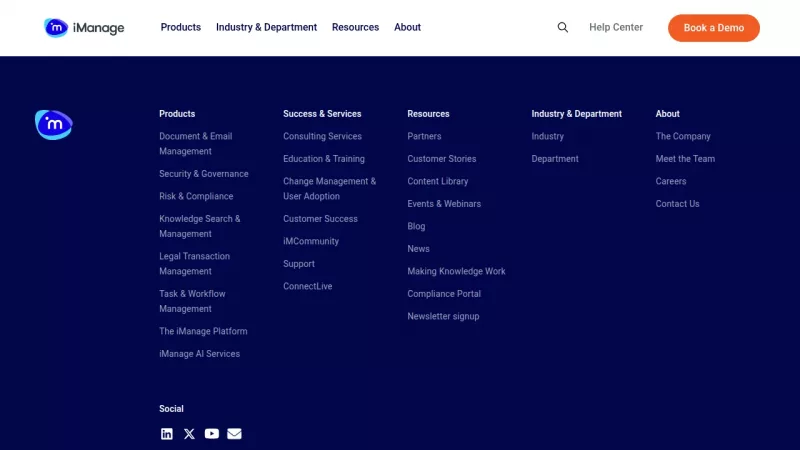The height and width of the screenshot is (450, 800).
Task: Open the Industry & Department header menu
Action: coord(266,28)
